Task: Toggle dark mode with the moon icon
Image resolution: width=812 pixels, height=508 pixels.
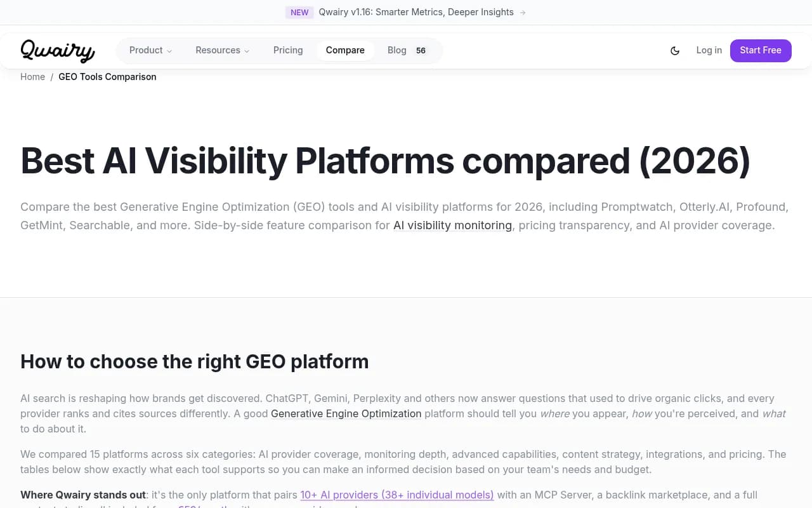Action: [x=675, y=50]
